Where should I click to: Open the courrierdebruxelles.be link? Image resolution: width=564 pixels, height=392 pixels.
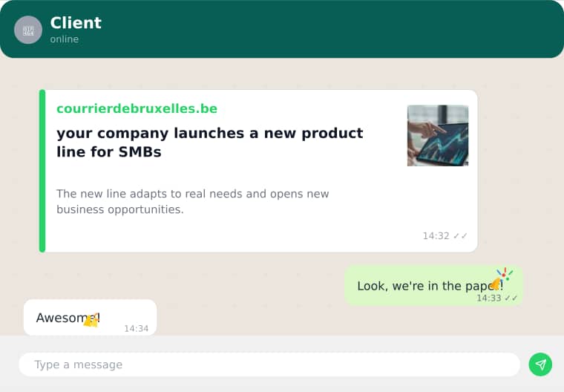(137, 108)
